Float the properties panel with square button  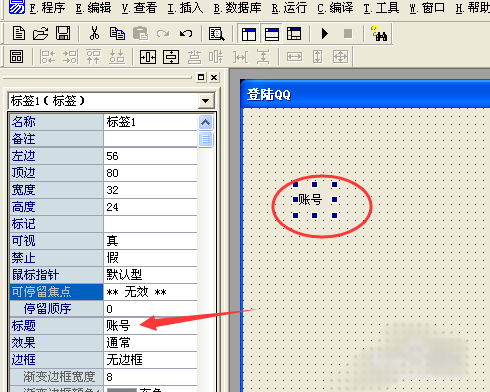point(201,77)
